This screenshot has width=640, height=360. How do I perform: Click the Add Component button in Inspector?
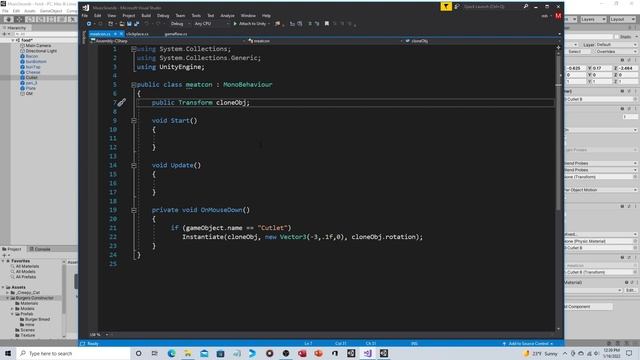[x=588, y=307]
